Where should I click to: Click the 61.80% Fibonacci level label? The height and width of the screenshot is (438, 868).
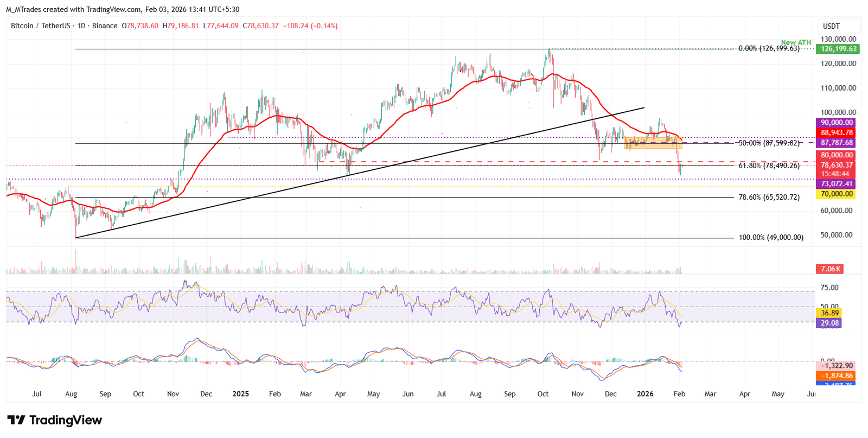point(769,166)
